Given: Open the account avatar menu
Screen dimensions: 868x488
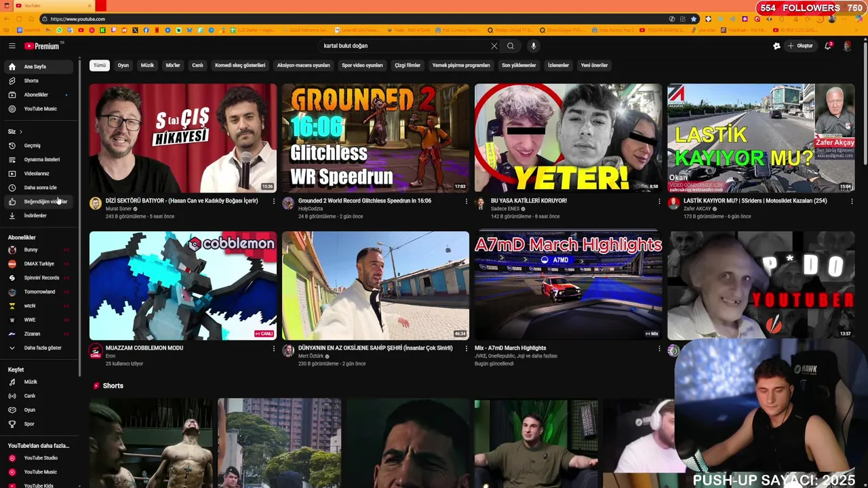Looking at the screenshot, I should pyautogui.click(x=847, y=46).
